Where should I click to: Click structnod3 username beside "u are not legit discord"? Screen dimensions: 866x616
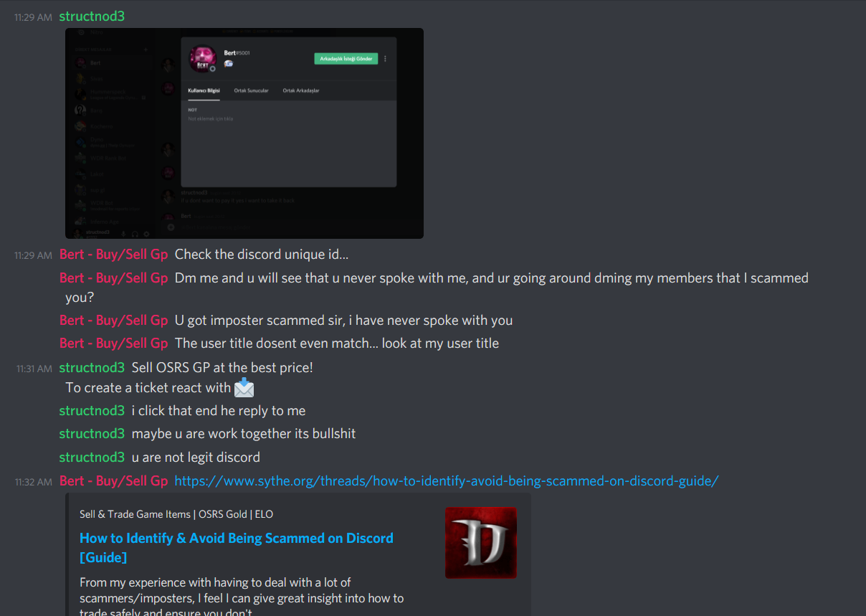tap(92, 458)
